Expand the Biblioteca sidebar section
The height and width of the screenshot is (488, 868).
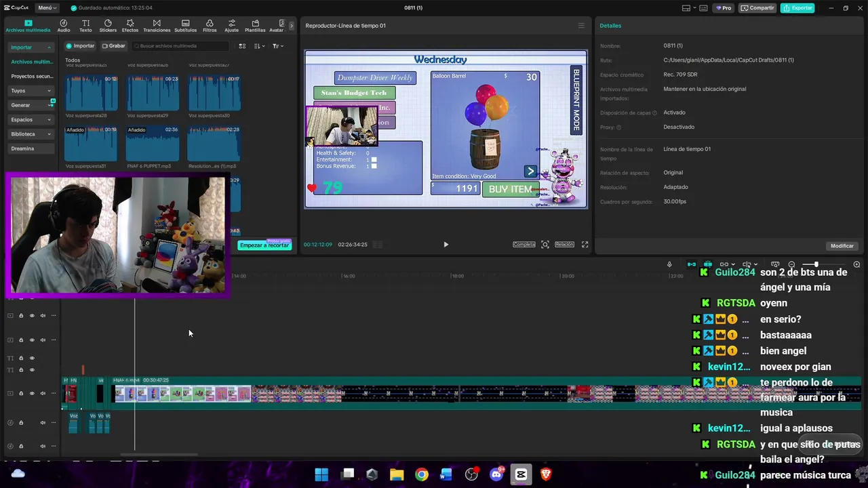[x=31, y=134]
